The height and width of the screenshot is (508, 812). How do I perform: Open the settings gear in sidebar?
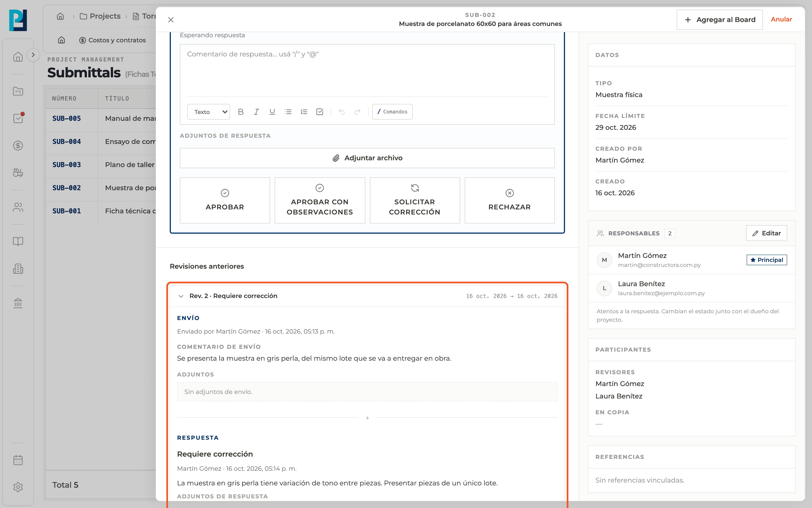click(x=18, y=487)
